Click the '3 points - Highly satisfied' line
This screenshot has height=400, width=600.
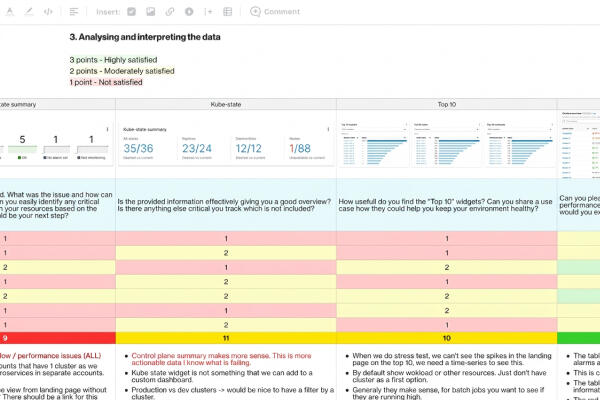click(113, 60)
